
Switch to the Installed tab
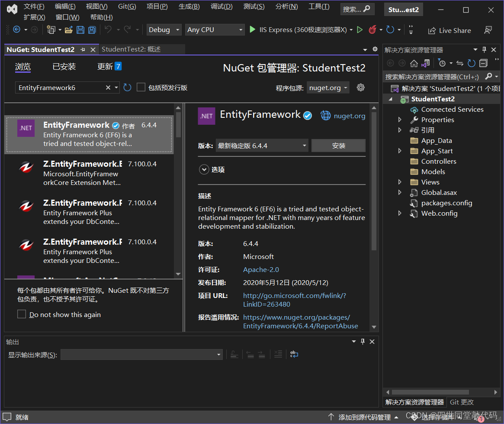64,67
